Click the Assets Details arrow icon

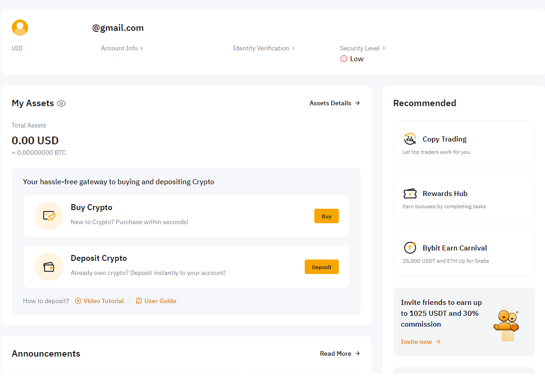tap(357, 103)
